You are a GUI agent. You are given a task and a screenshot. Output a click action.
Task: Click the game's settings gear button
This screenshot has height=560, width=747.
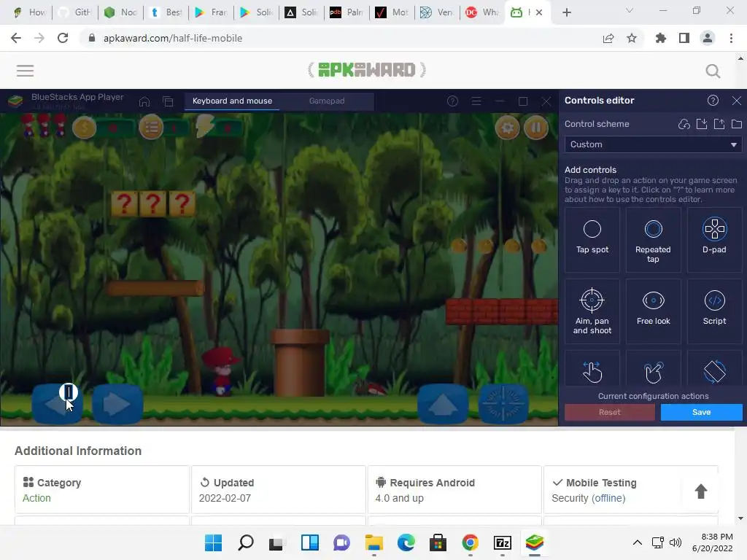click(508, 128)
